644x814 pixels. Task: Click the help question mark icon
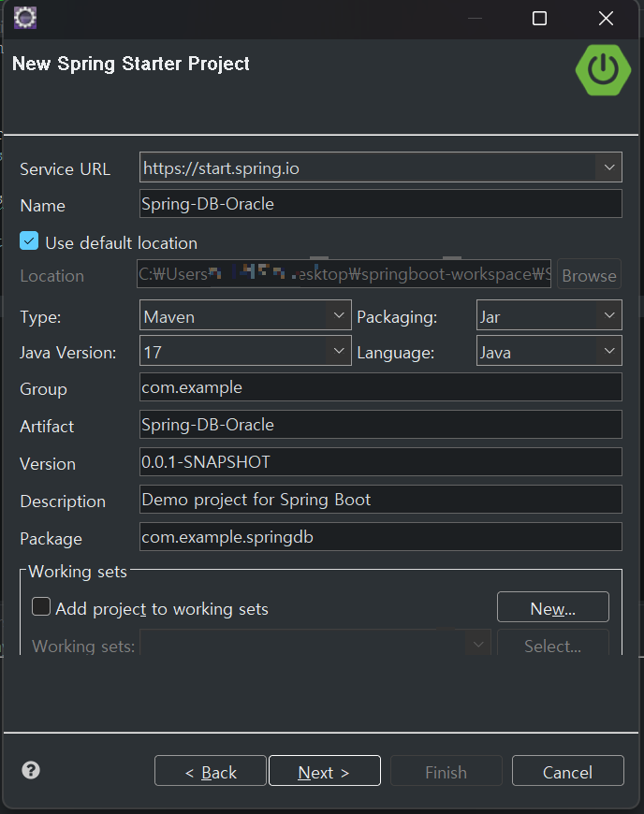[31, 770]
